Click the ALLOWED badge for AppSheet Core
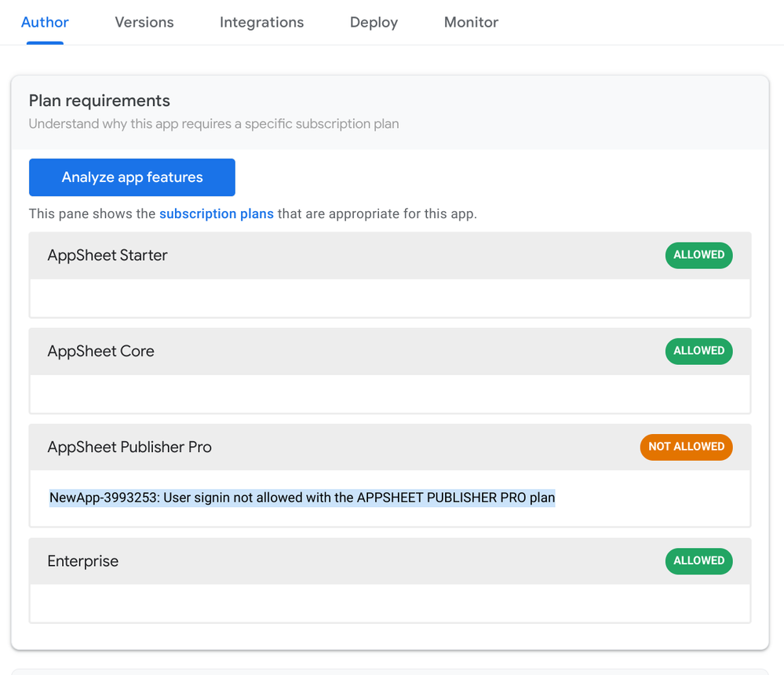Image resolution: width=784 pixels, height=675 pixels. tap(698, 351)
